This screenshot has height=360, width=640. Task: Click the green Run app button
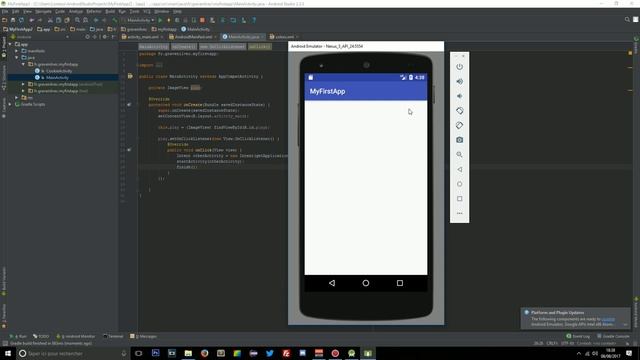[160, 20]
